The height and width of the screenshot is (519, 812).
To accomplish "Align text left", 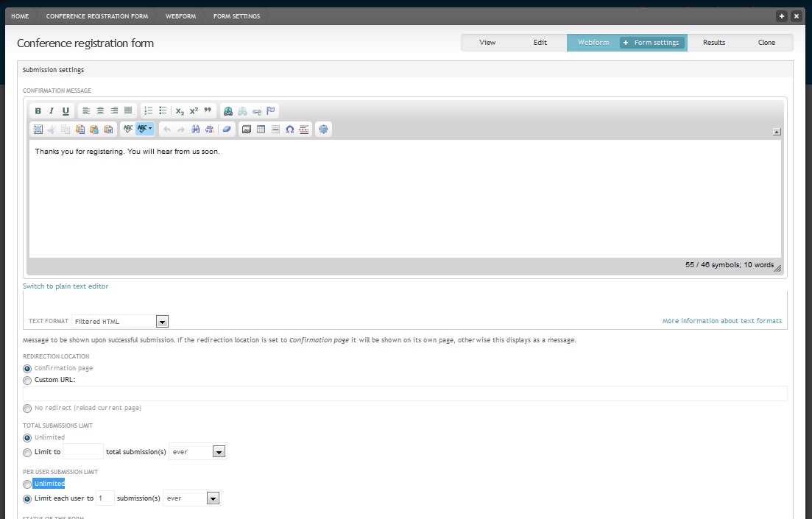I will 86,111.
